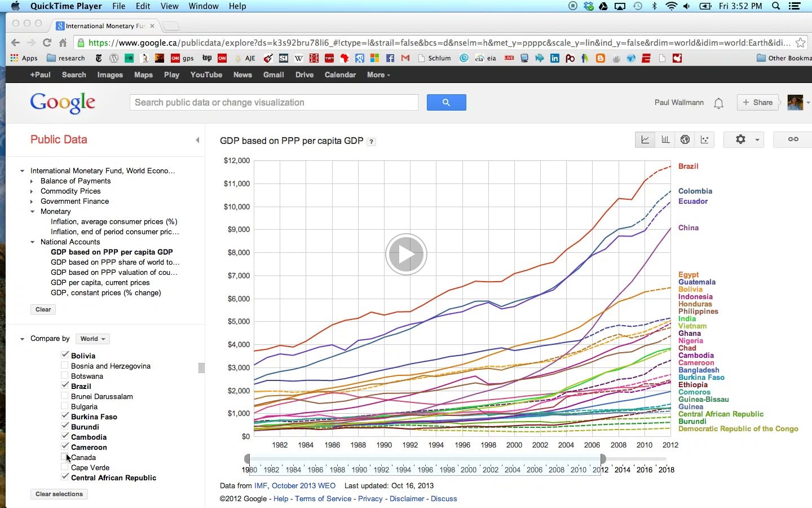Switch to line chart view icon

pos(645,139)
